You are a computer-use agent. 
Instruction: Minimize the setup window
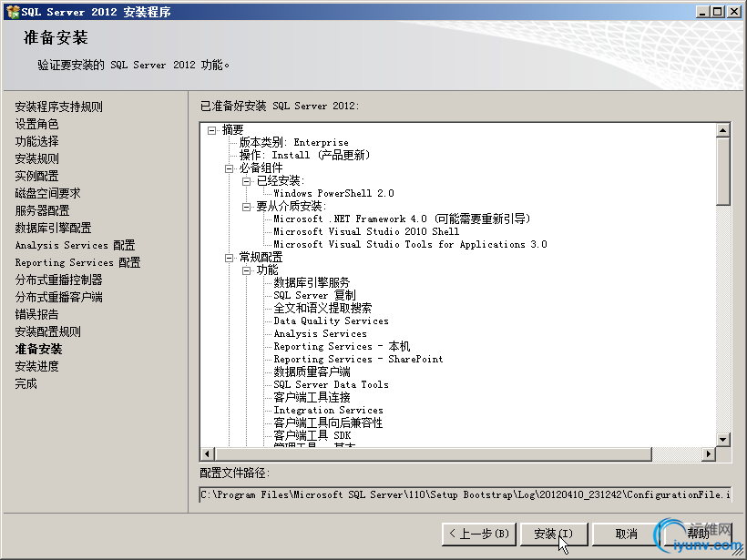[701, 12]
